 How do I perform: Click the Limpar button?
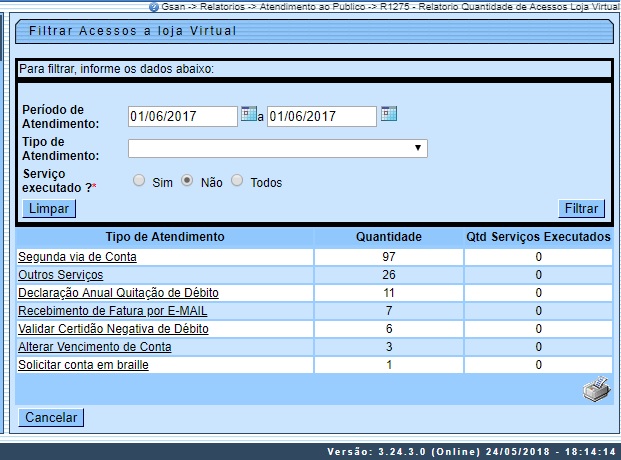pyautogui.click(x=49, y=209)
